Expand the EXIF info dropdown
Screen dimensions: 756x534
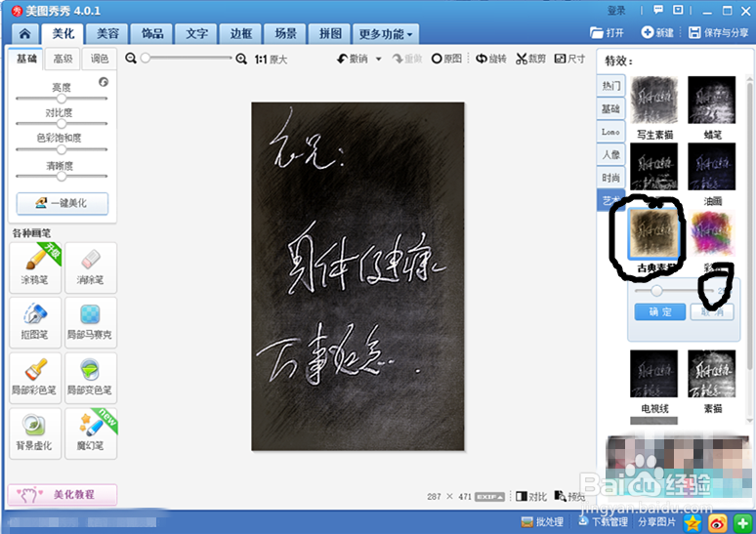[490, 497]
